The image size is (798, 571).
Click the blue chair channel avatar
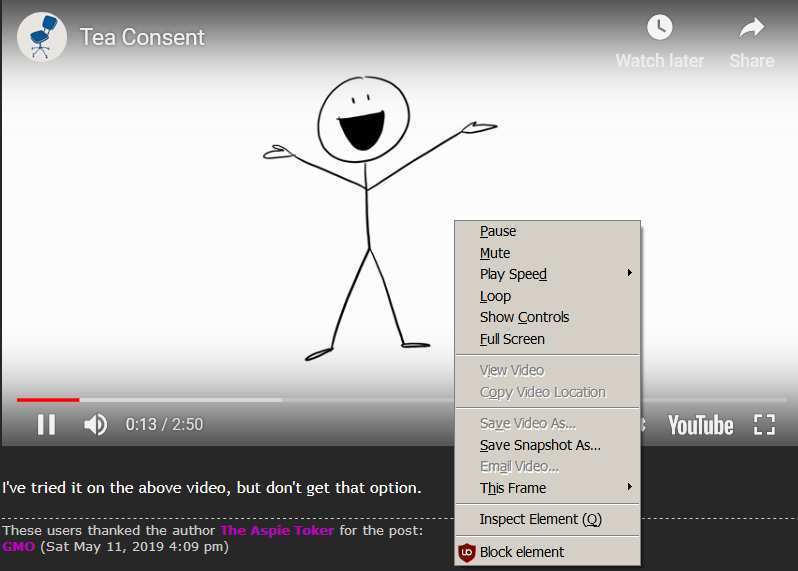pos(42,37)
